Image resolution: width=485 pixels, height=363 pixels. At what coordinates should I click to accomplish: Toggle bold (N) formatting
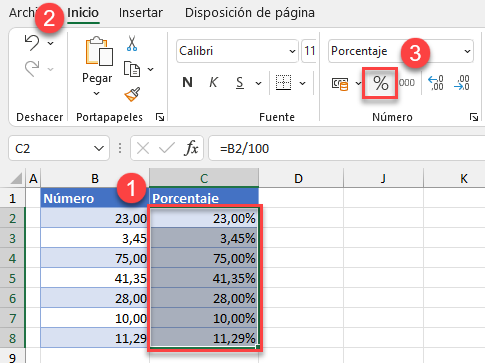pyautogui.click(x=187, y=82)
